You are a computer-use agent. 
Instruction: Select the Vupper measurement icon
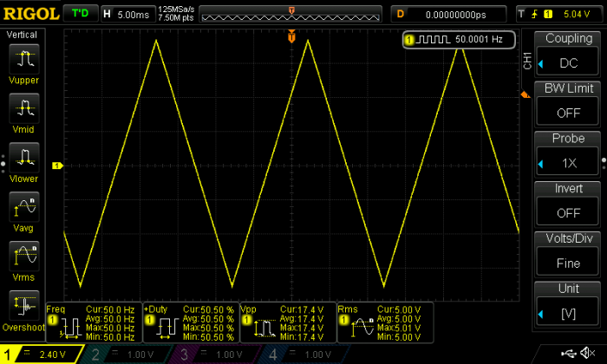pos(24,59)
